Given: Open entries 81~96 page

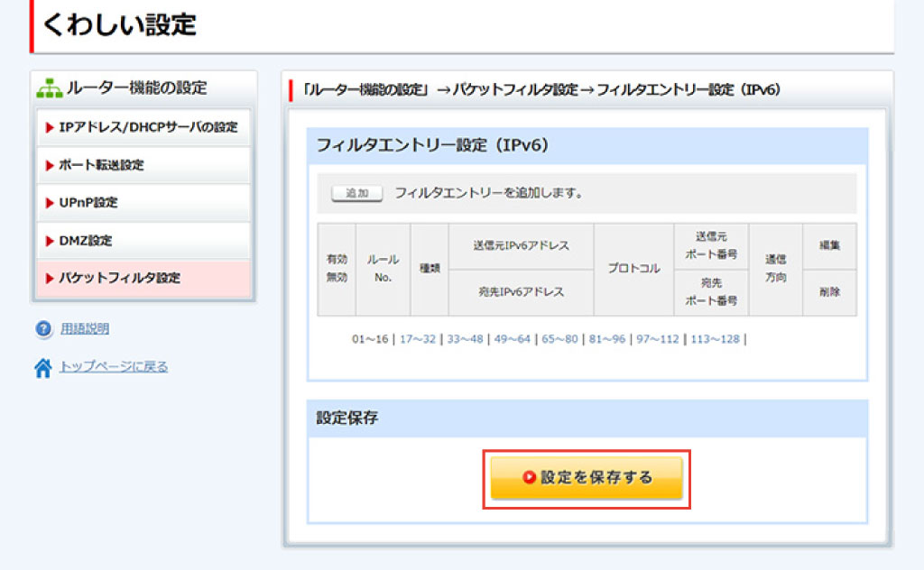Looking at the screenshot, I should tap(606, 339).
